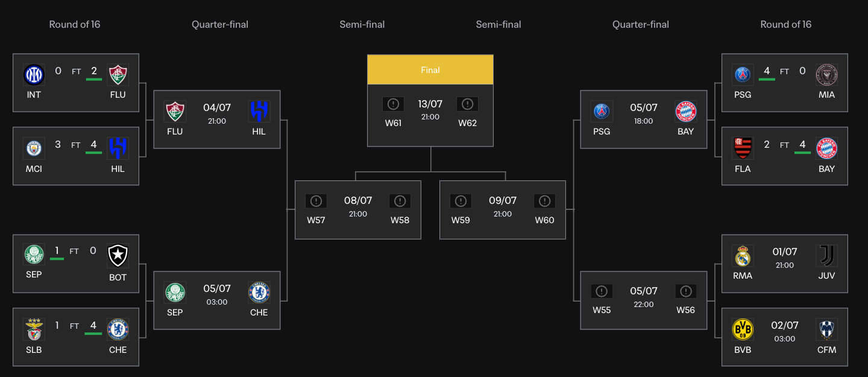Viewport: 868px width, 377px height.
Task: Click the Chelsea crest in the 05/07 03:00 quarter-final
Action: tap(259, 293)
